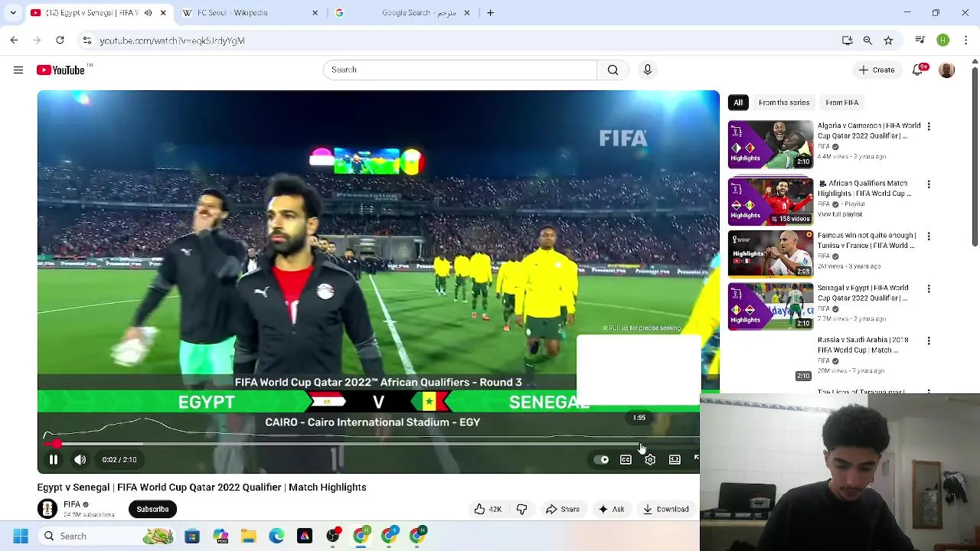The width and height of the screenshot is (980, 551).
Task: View site information icon in the address bar
Action: pos(87,41)
